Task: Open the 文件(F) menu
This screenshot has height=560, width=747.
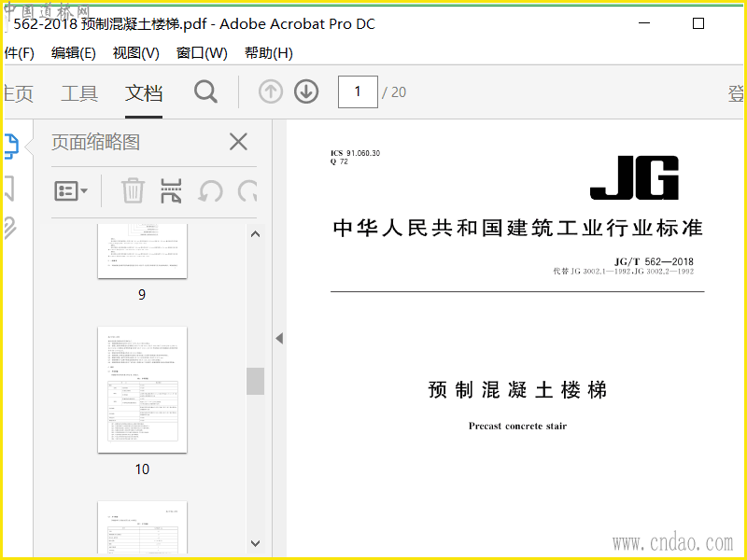Action: (x=19, y=53)
